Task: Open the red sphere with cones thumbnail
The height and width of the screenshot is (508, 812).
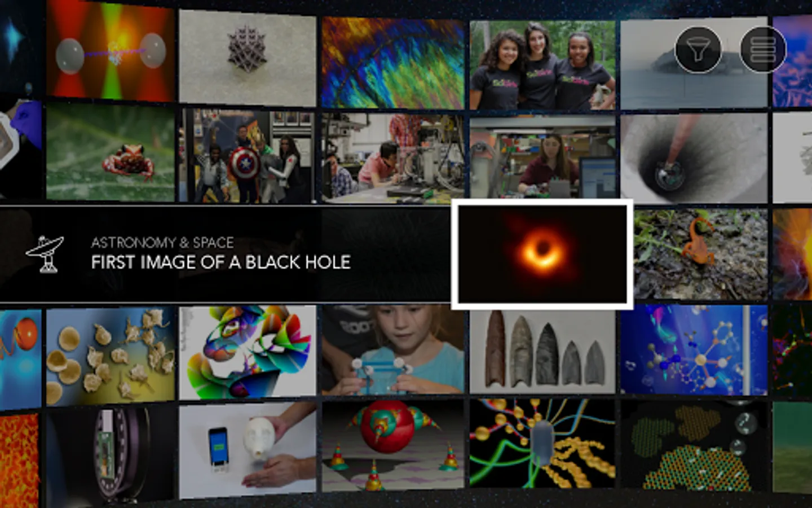Action: 393,445
